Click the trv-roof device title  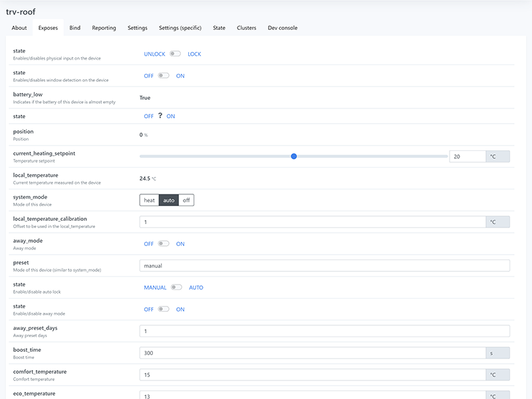[21, 12]
